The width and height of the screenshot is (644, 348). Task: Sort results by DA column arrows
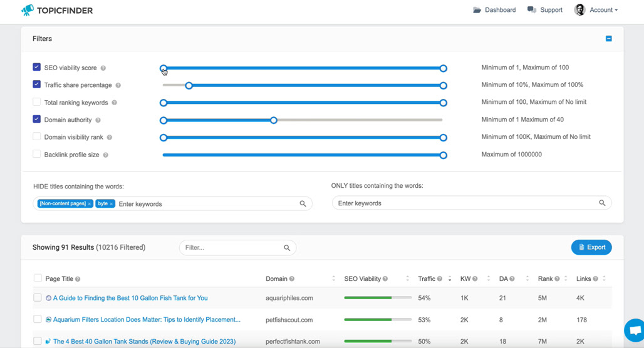tap(527, 279)
